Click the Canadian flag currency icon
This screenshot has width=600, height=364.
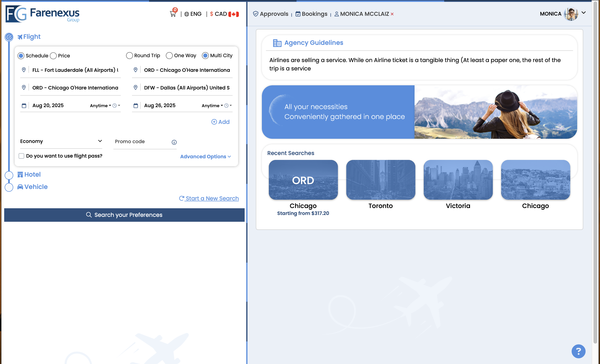click(233, 14)
